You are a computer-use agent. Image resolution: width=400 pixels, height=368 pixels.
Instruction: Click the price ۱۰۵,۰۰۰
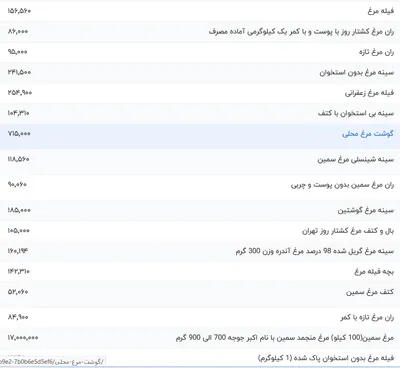point(18,230)
